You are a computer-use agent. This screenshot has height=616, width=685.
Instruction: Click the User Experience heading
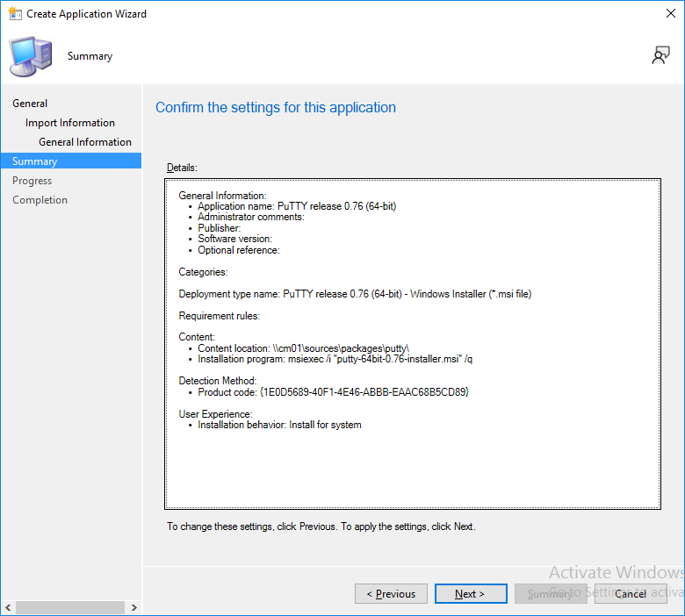pos(215,414)
